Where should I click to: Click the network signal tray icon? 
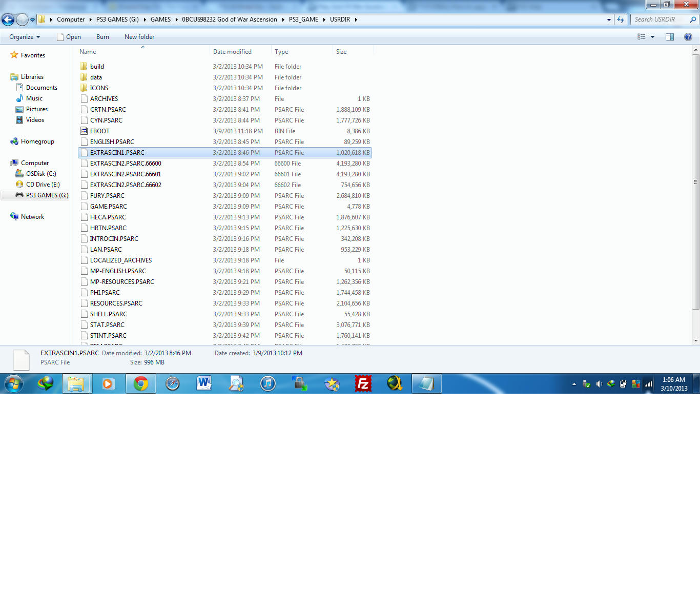(648, 384)
